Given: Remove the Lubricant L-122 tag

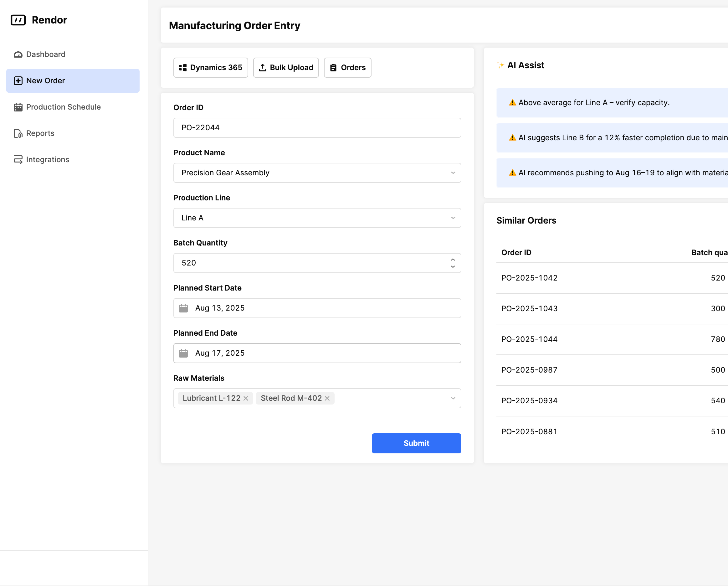Looking at the screenshot, I should pyautogui.click(x=246, y=398).
